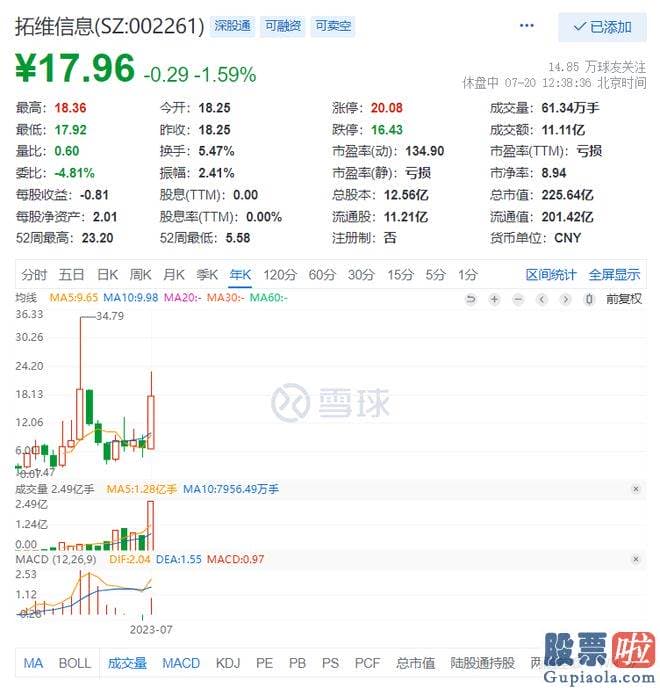The width and height of the screenshot is (660, 688).
Task: Zoom in chart with plus icon
Action: coord(495,299)
